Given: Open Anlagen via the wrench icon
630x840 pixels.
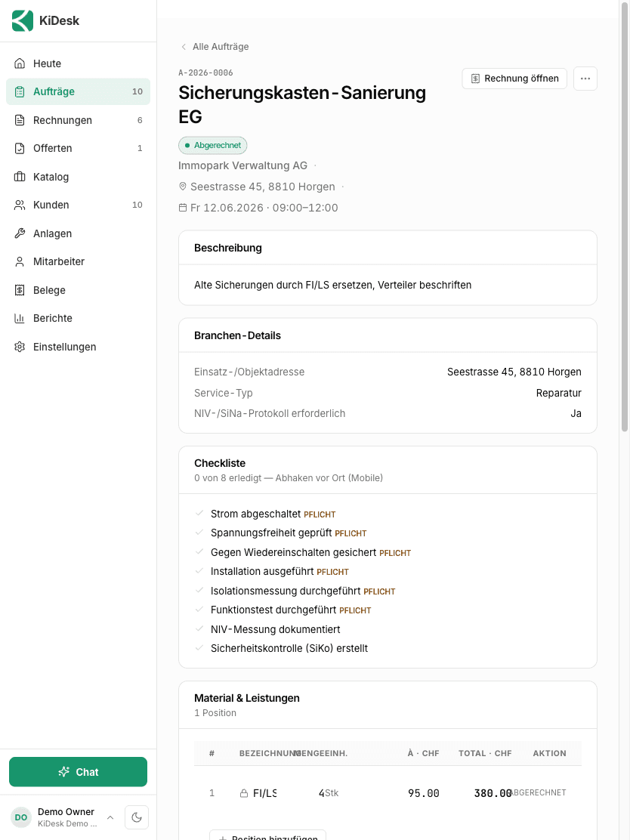Looking at the screenshot, I should click(x=20, y=233).
